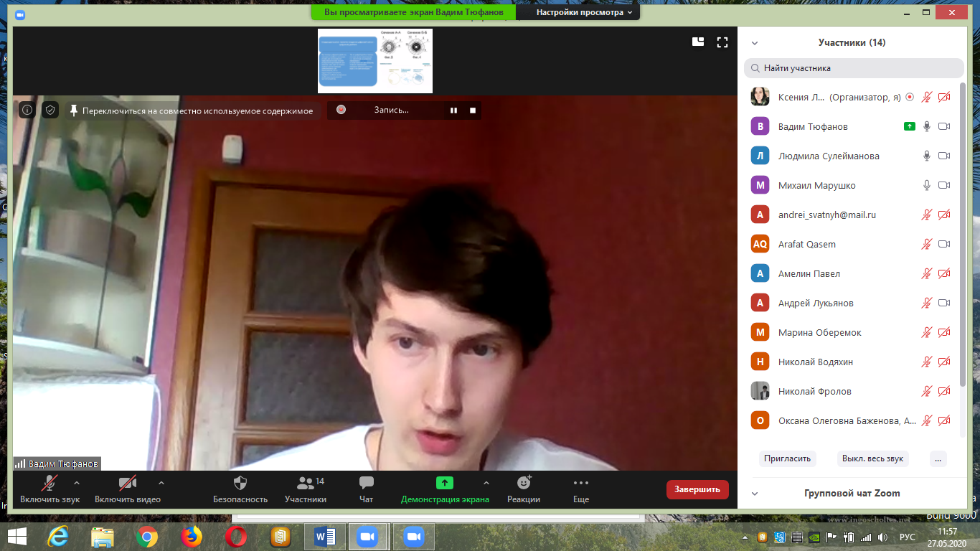Open meeting info icon

point(27,110)
